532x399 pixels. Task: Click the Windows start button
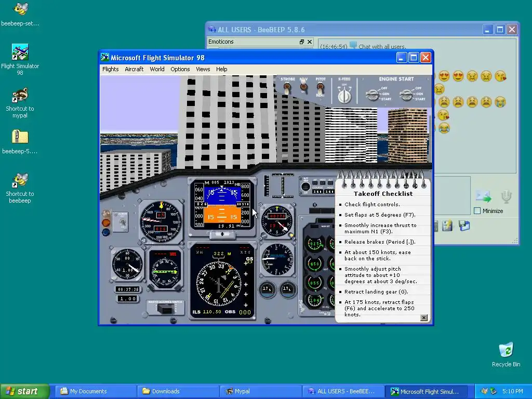pos(24,391)
